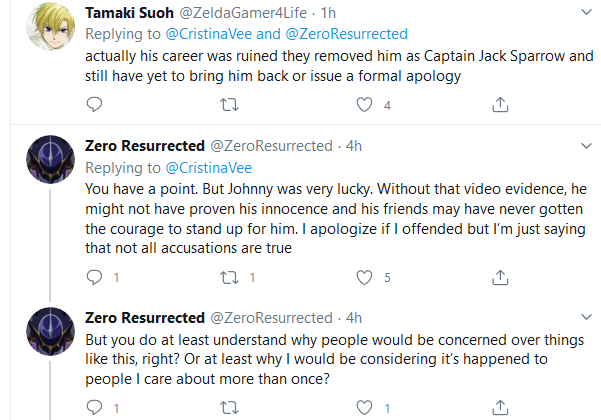This screenshot has height=420, width=601.
Task: Reply to the 'But you do at least understand' tweet
Action: [x=94, y=407]
